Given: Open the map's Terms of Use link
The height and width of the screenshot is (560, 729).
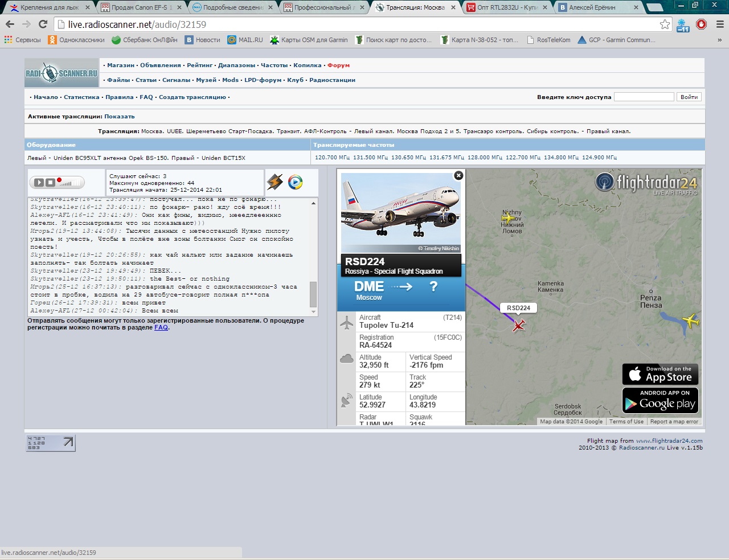Looking at the screenshot, I should [x=626, y=422].
